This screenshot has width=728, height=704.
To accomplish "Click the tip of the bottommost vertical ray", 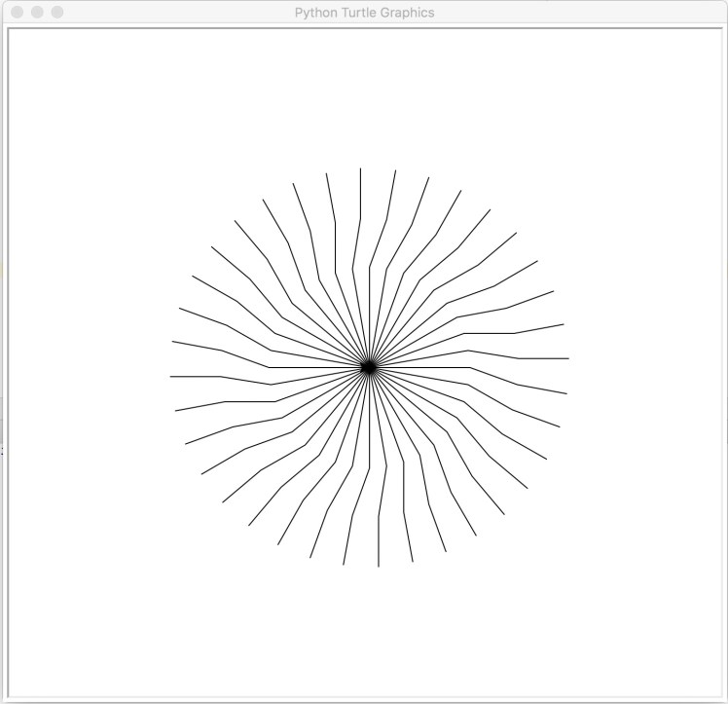I will [378, 565].
